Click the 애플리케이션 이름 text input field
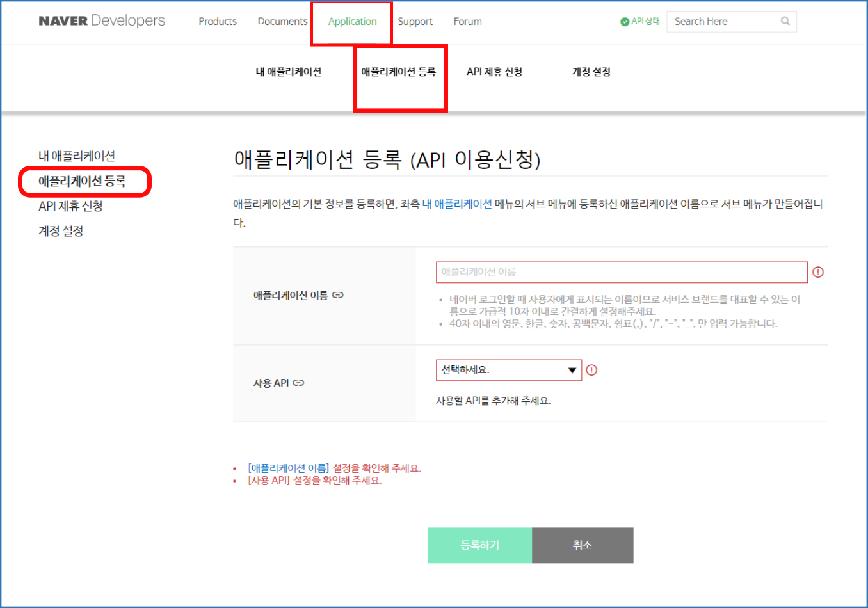The height and width of the screenshot is (608, 868). (x=621, y=272)
